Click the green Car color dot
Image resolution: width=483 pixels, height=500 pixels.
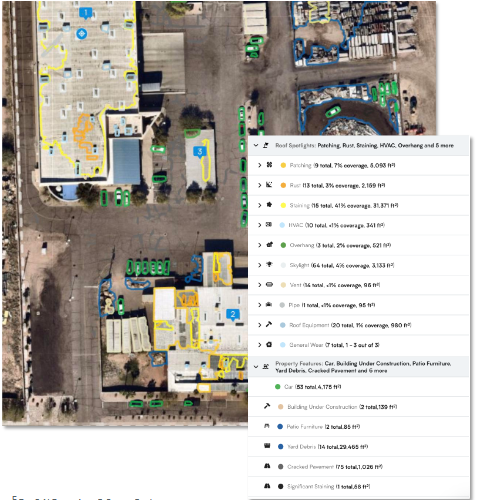pyautogui.click(x=277, y=387)
